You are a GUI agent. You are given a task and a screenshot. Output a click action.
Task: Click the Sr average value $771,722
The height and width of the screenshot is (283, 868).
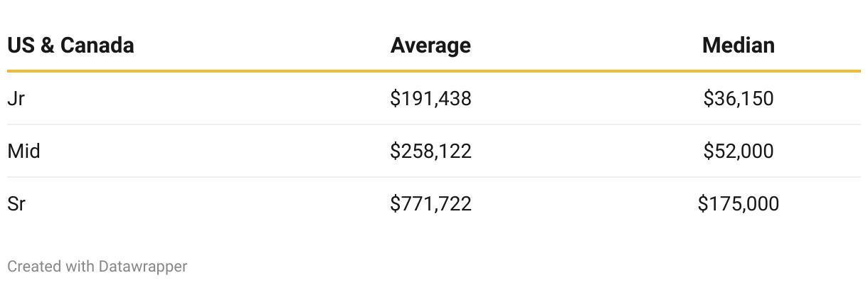tap(430, 204)
